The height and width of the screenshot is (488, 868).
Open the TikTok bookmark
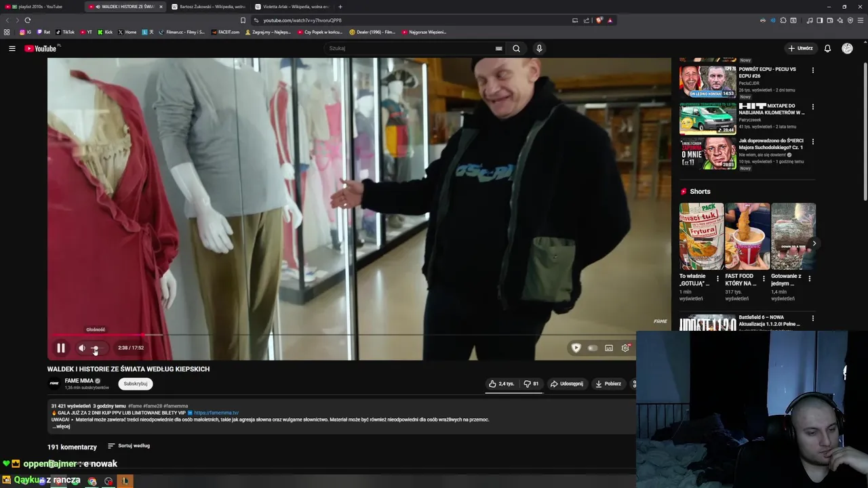[65, 32]
